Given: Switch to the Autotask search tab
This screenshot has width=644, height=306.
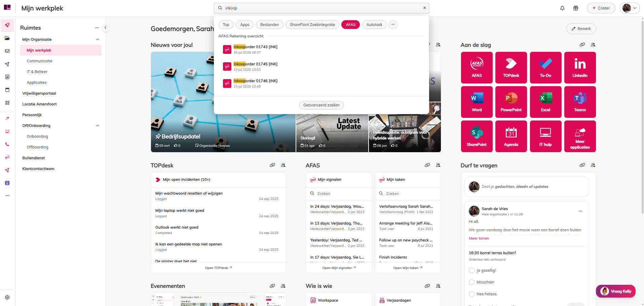Looking at the screenshot, I should [x=374, y=25].
